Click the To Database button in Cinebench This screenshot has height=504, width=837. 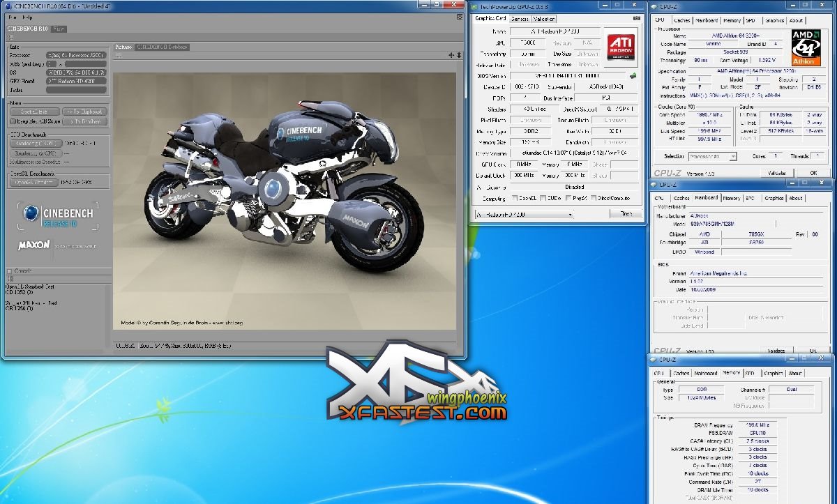(x=84, y=121)
